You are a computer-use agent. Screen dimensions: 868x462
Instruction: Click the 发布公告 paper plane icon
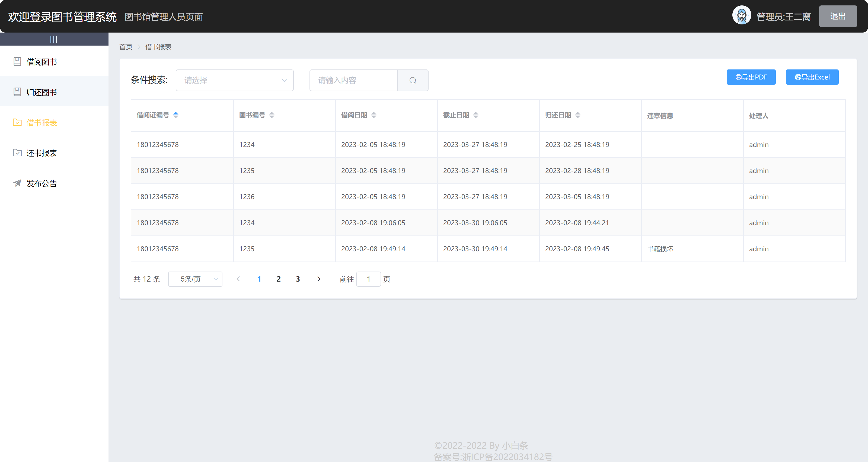tap(17, 183)
